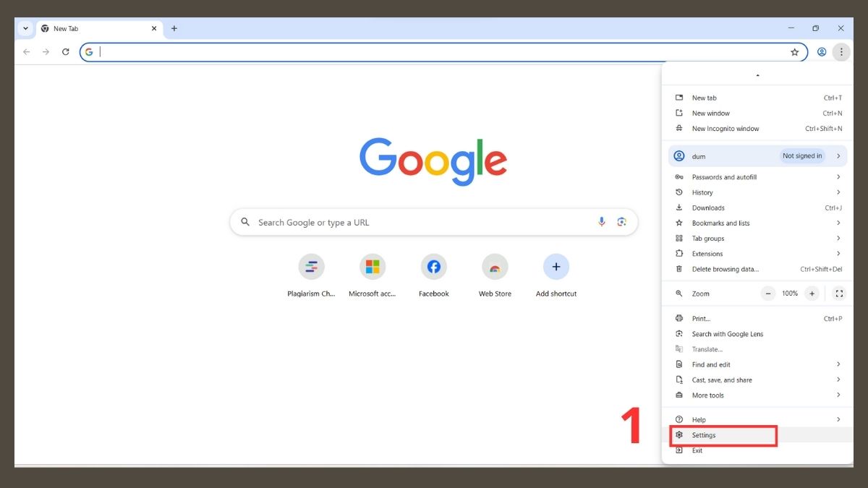
Task: Open Settings from the menu
Action: tap(758, 435)
